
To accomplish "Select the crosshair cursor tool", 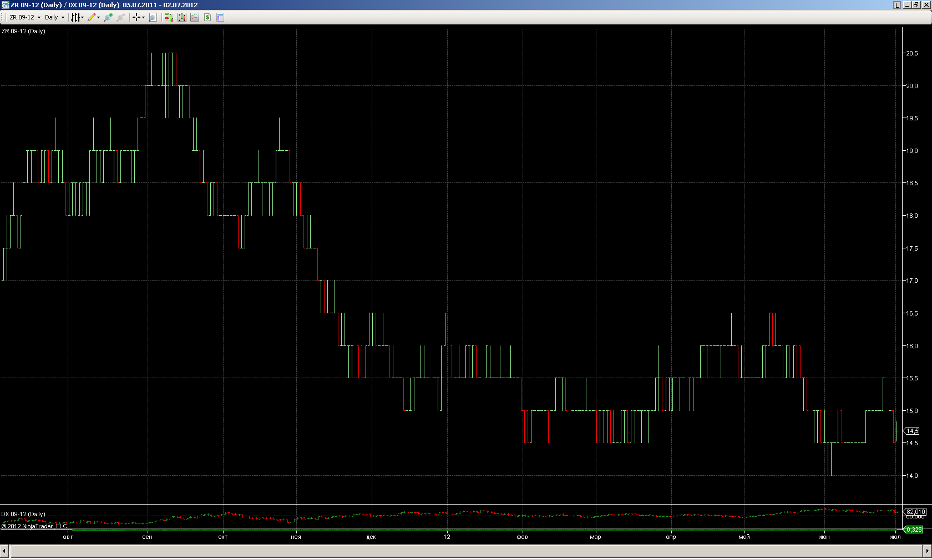I will point(136,17).
